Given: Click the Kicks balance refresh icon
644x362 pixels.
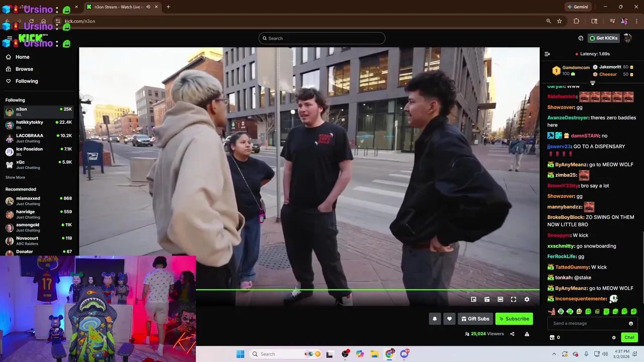Looking at the screenshot, I should tap(581, 38).
